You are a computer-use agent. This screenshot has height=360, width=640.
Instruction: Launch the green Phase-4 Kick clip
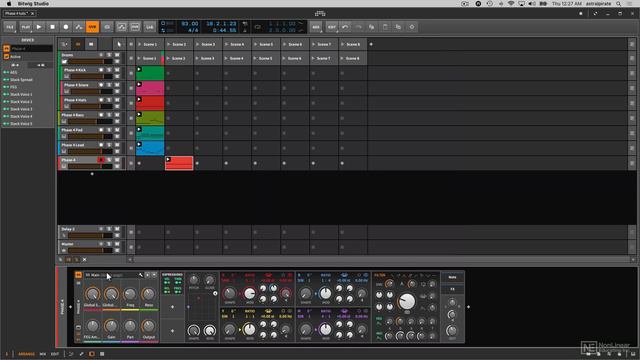point(139,69)
